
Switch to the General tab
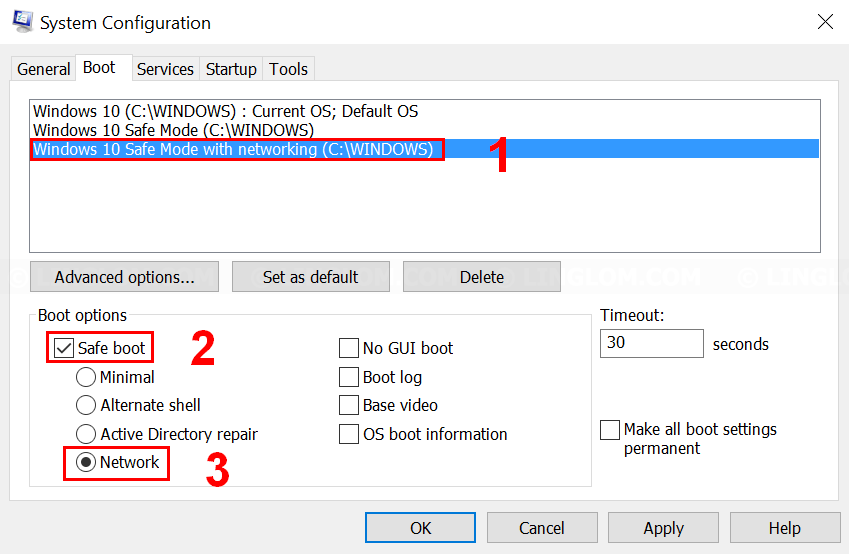tap(43, 69)
